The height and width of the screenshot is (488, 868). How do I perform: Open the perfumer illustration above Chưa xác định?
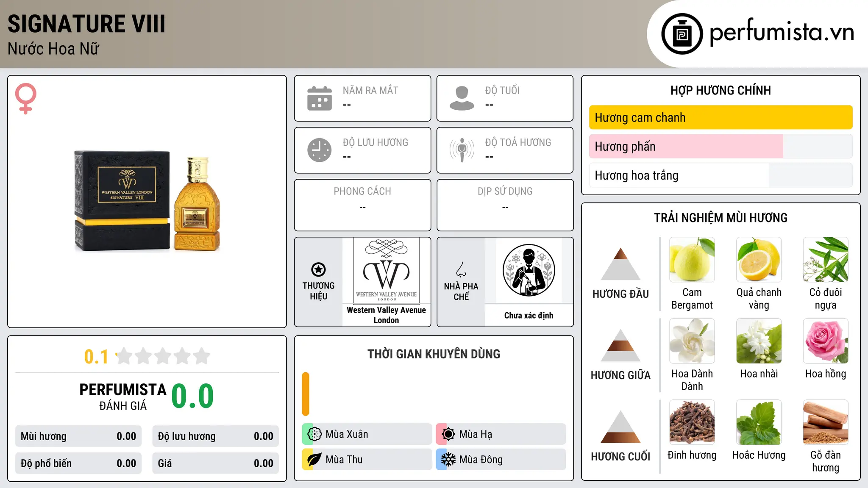529,270
